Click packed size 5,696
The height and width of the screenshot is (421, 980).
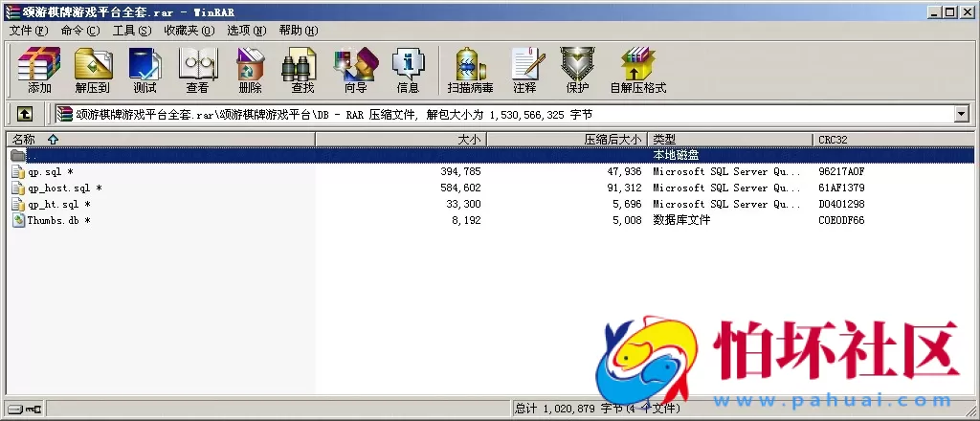[628, 204]
